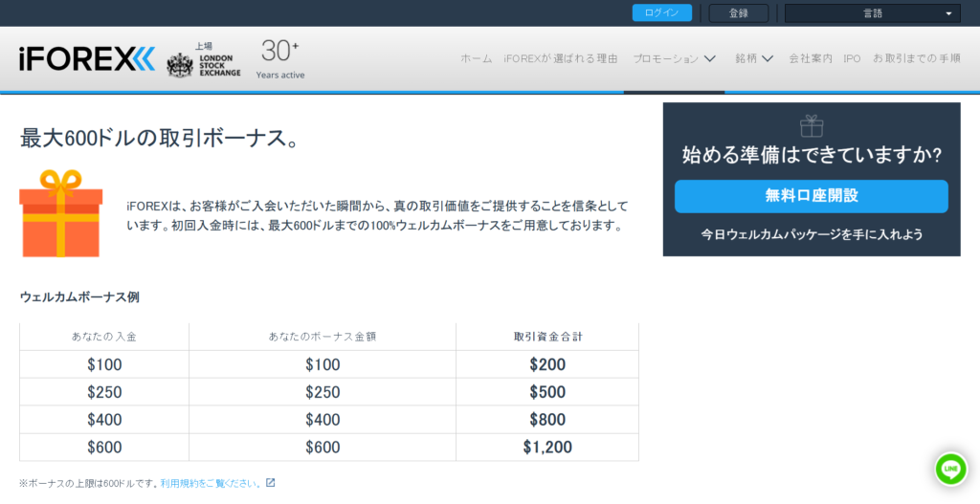Click the 上場 label near the logo

tap(204, 46)
